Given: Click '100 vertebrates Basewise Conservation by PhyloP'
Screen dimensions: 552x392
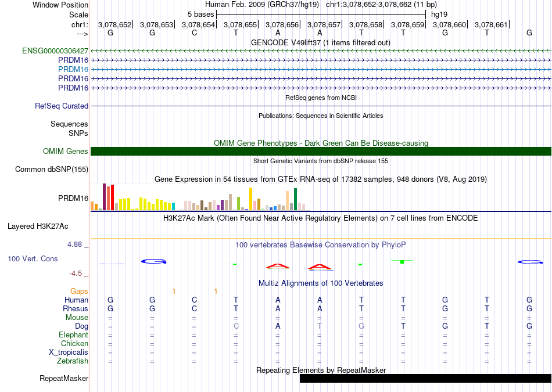Looking at the screenshot, I should click(321, 245).
